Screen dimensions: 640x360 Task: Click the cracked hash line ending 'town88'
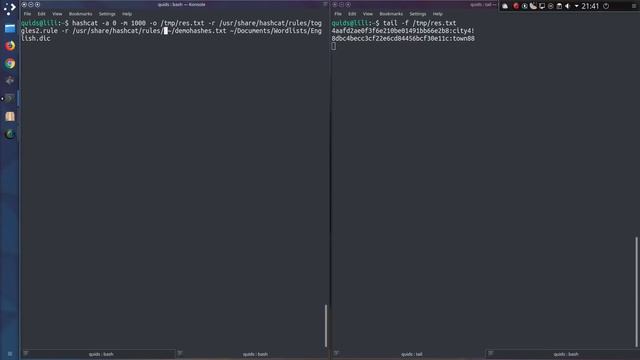403,39
